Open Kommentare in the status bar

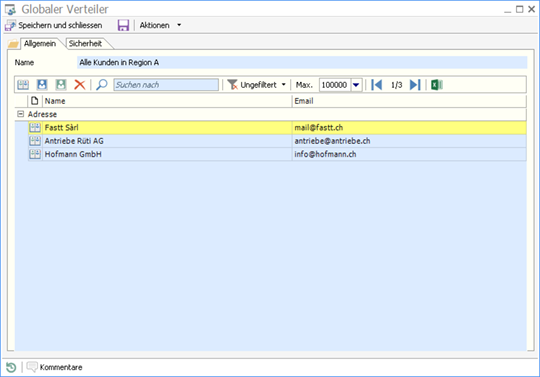pos(54,367)
